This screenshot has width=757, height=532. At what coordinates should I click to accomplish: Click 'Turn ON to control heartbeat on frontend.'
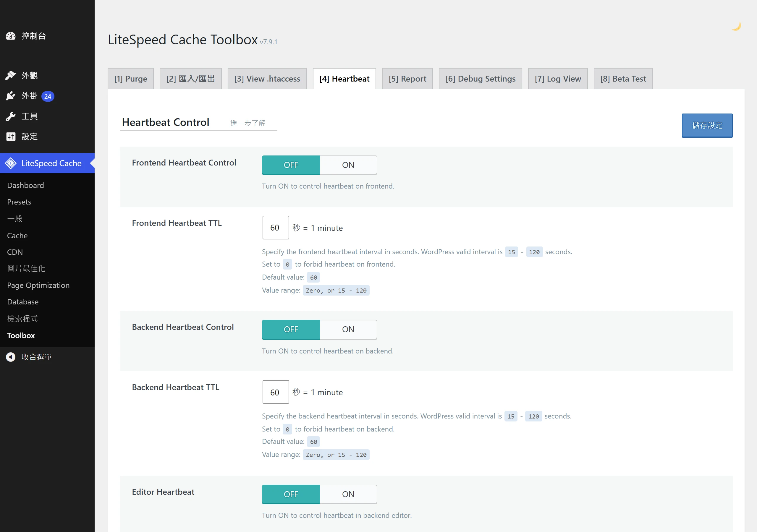click(x=328, y=186)
